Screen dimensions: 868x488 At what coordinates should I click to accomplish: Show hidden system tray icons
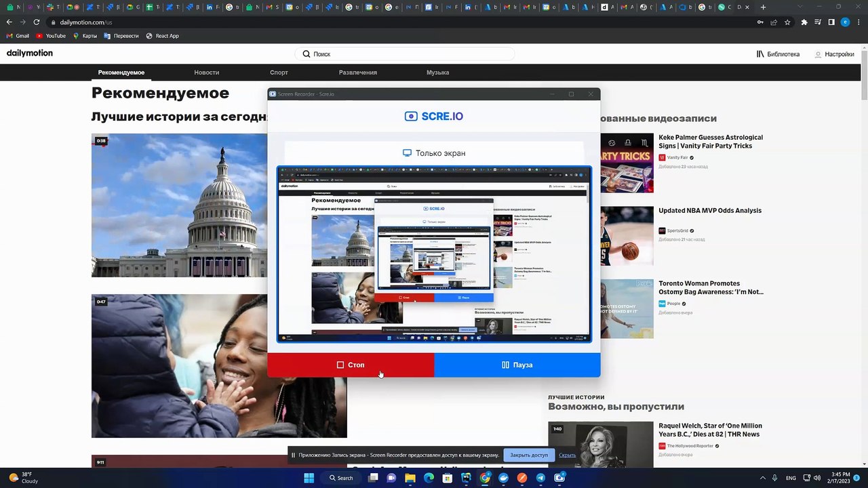click(763, 478)
